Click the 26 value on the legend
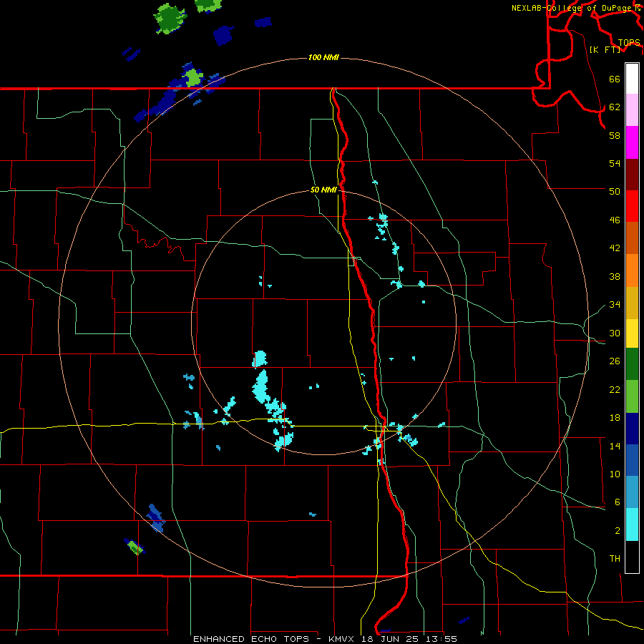644x644 pixels. pos(615,361)
